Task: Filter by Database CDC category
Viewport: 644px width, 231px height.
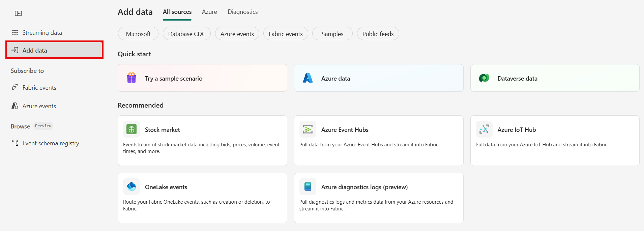Action: pos(187,34)
